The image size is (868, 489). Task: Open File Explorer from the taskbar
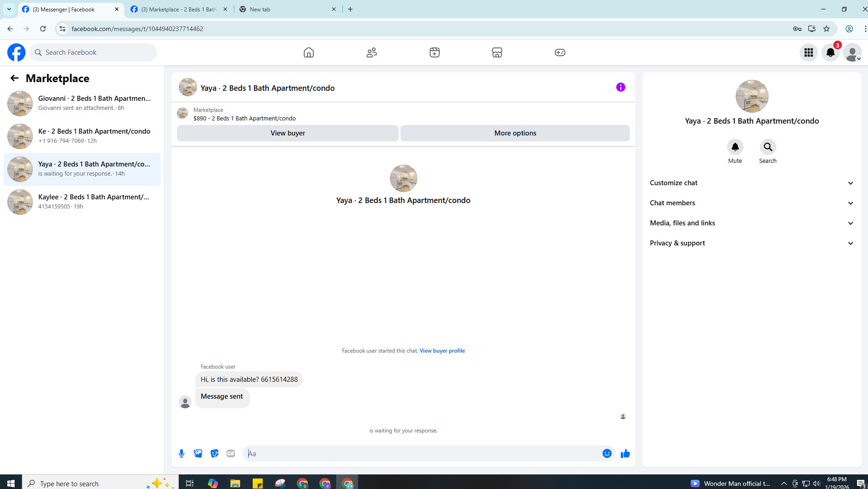[x=235, y=483]
